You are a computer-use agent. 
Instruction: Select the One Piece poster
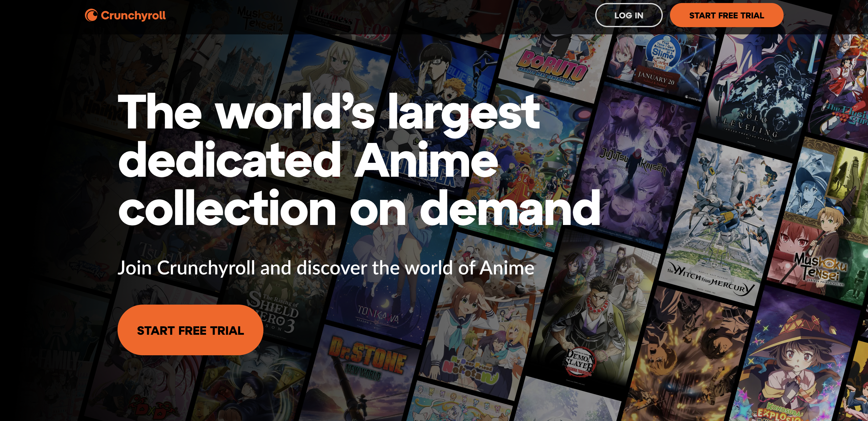pyautogui.click(x=526, y=169)
